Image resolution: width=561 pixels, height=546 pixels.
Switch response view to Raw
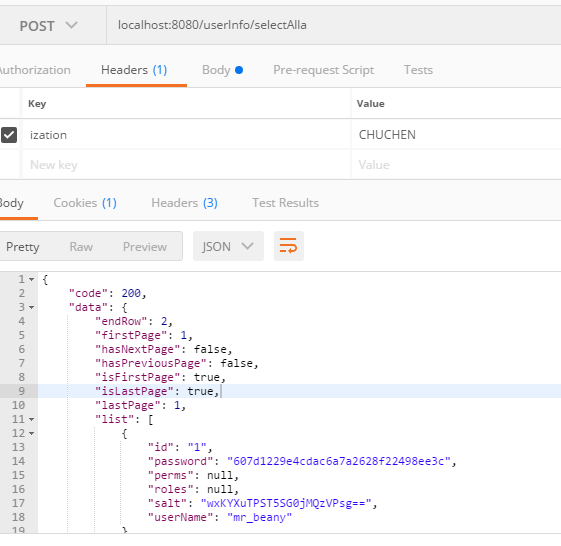(81, 247)
